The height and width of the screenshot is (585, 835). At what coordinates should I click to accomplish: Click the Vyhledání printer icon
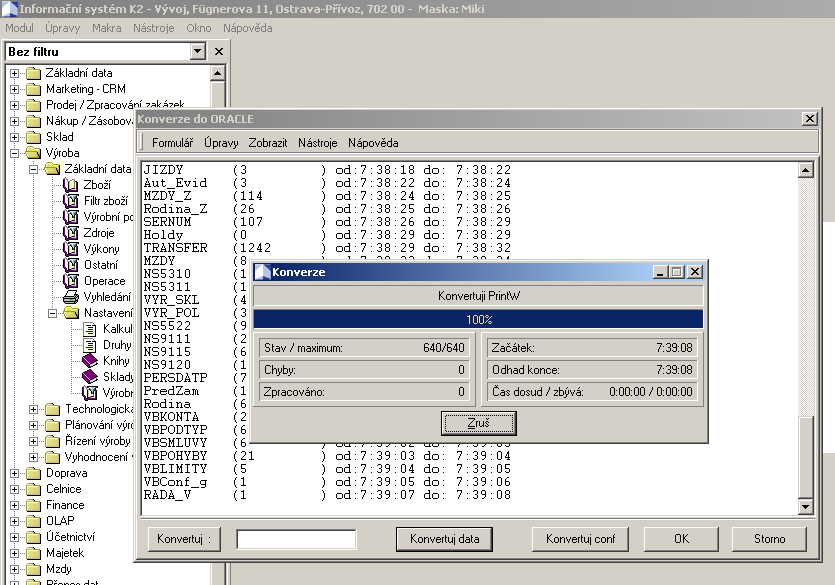pyautogui.click(x=70, y=297)
